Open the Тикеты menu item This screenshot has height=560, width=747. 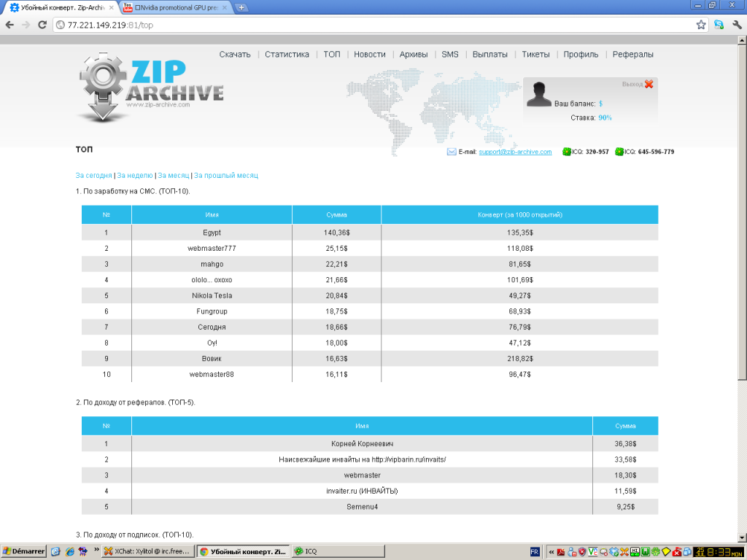tap(535, 54)
